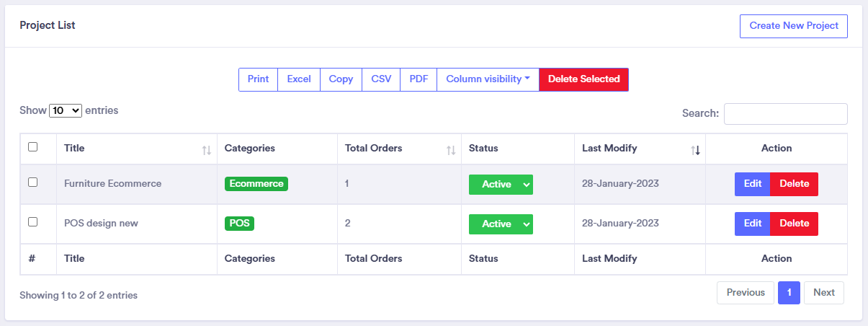Export project list as PDF
868x326 pixels.
[x=419, y=79]
